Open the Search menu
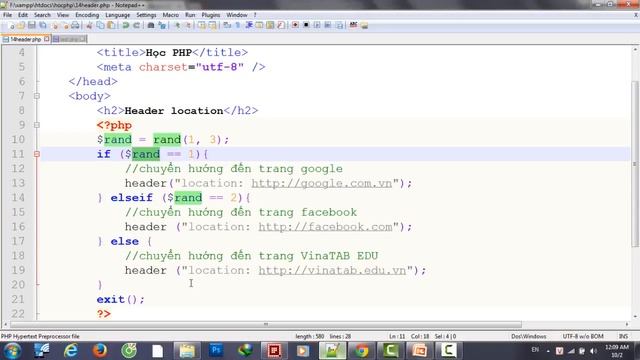Viewport: 640px width, 360px height. tap(42, 15)
